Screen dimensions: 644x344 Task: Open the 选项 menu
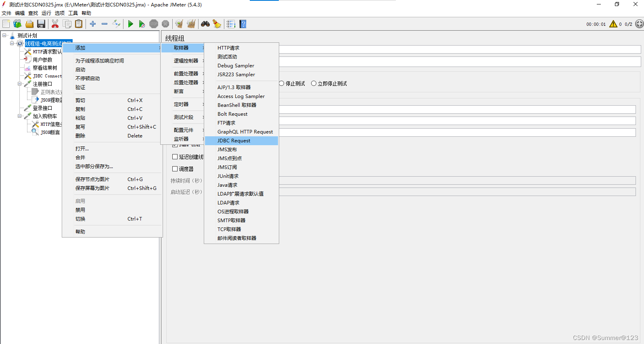click(x=60, y=13)
